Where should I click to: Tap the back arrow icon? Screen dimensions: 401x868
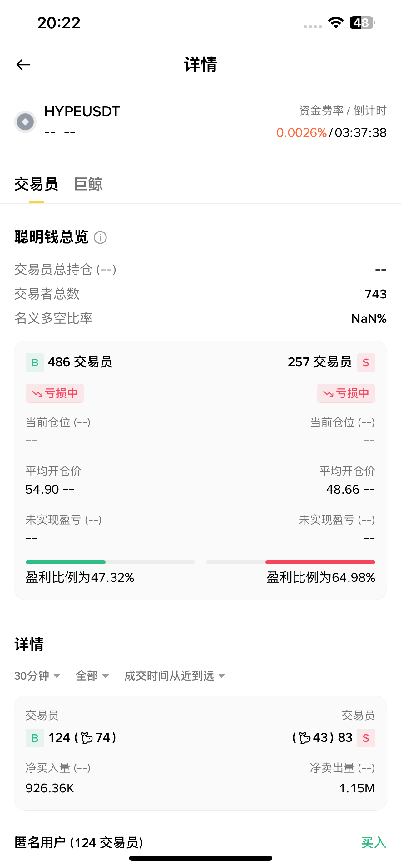tap(23, 65)
